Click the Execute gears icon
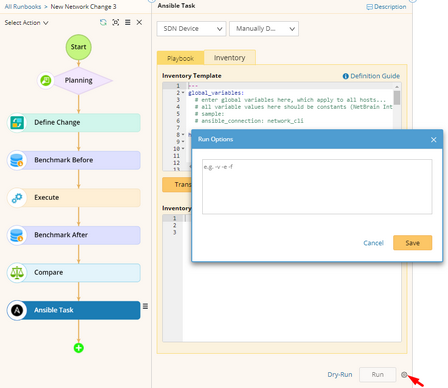Image resolution: width=448 pixels, height=388 pixels. click(x=17, y=198)
